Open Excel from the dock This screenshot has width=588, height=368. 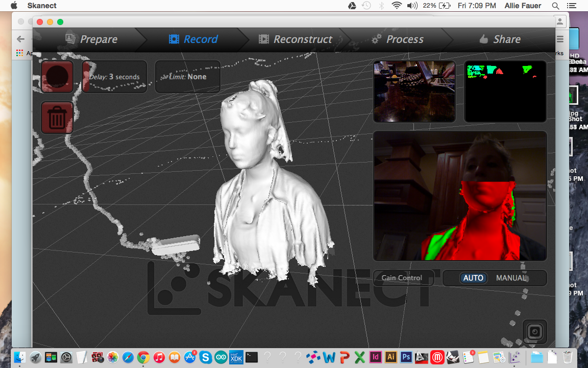click(360, 357)
